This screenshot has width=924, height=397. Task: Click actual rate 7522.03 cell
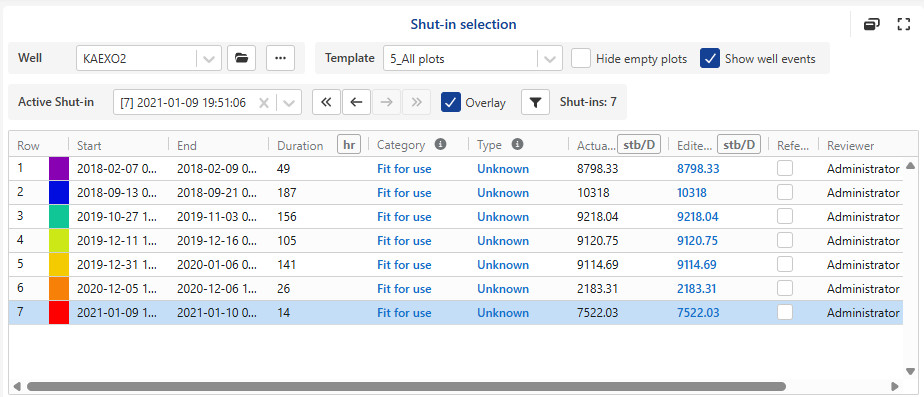(598, 313)
